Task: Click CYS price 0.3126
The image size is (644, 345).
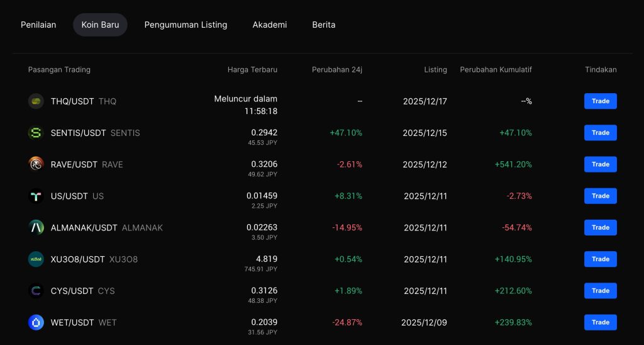Action: click(x=264, y=290)
